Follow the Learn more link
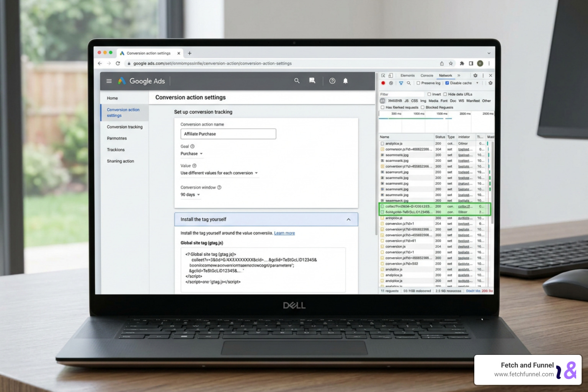This screenshot has width=588, height=392. pos(284,233)
